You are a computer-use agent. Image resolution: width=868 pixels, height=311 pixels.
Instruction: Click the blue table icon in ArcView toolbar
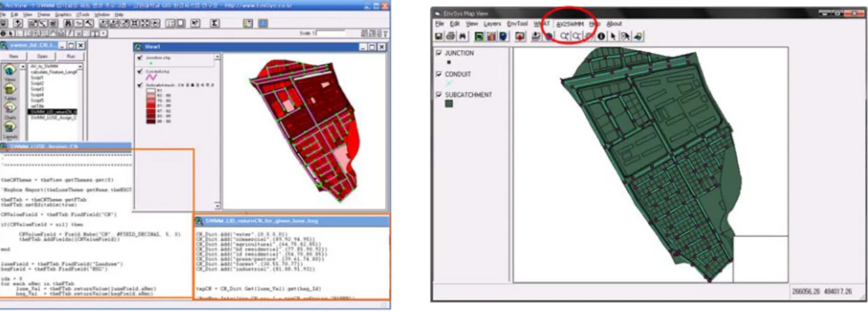pos(263,23)
